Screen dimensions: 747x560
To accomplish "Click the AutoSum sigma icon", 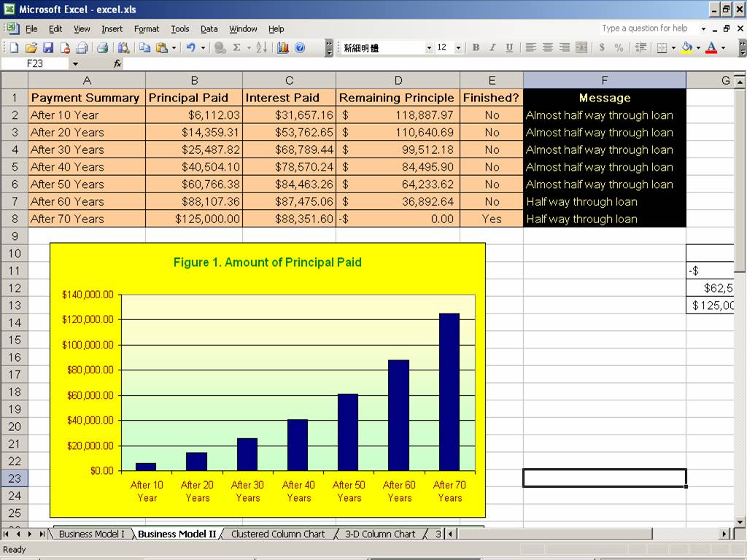I will pos(236,47).
